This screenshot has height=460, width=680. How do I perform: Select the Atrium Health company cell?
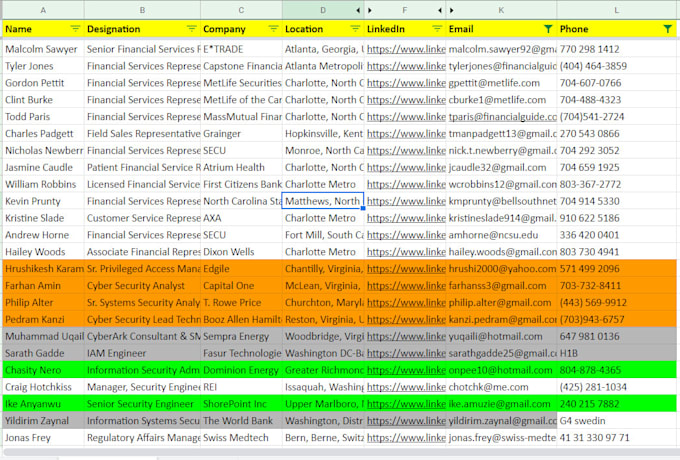point(241,168)
